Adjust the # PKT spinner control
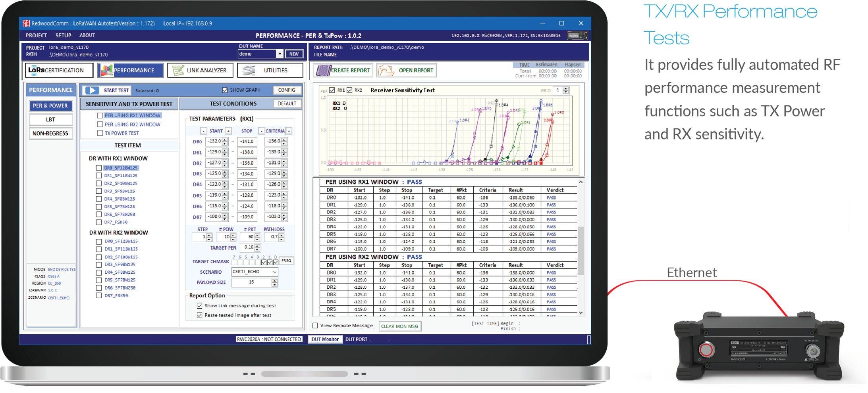This screenshot has height=393, width=868. coord(257,237)
